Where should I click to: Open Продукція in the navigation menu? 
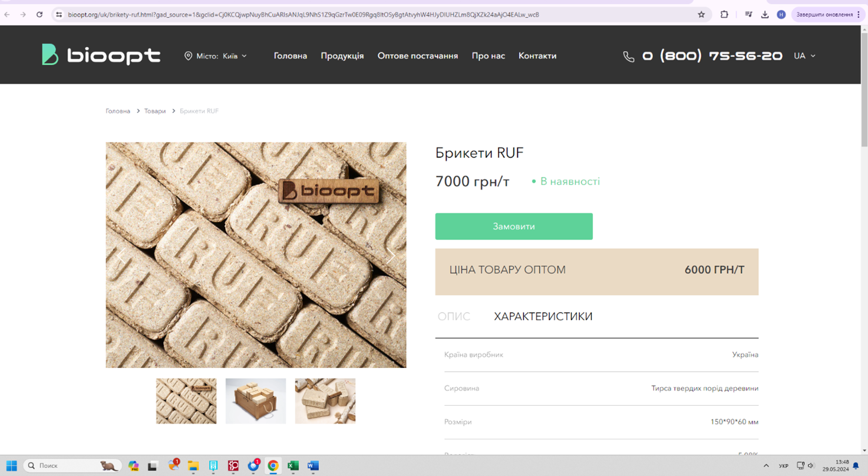click(342, 56)
